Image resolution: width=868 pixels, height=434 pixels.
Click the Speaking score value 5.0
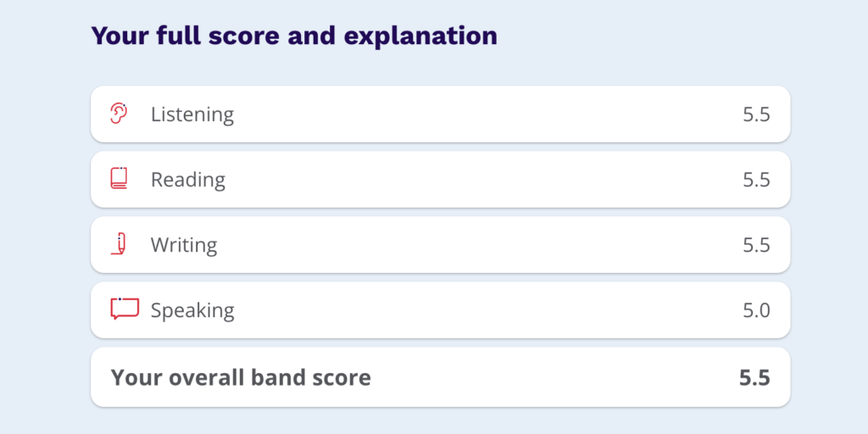pos(756,310)
